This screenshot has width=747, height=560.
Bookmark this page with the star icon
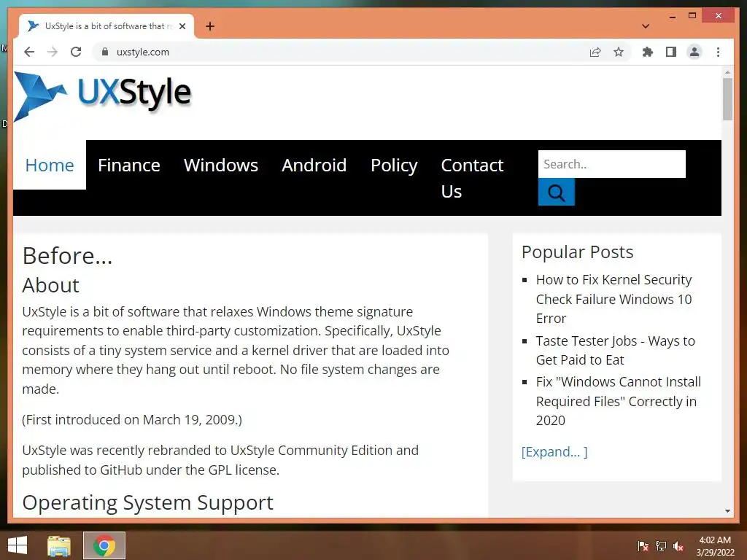coord(619,52)
